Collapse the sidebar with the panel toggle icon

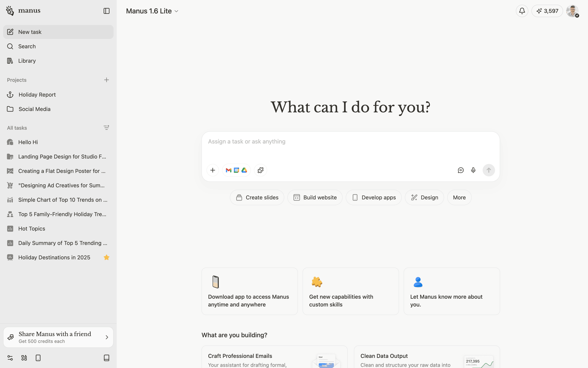point(107,11)
